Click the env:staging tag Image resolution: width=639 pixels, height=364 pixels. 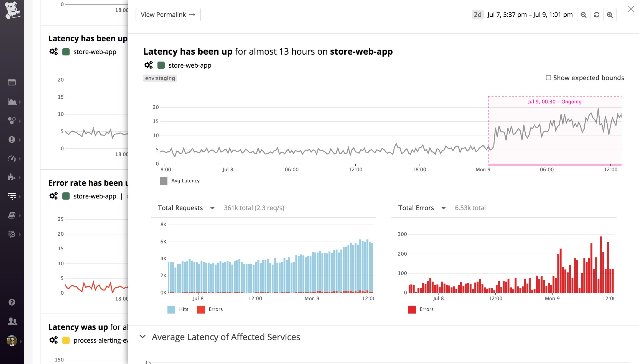(160, 78)
